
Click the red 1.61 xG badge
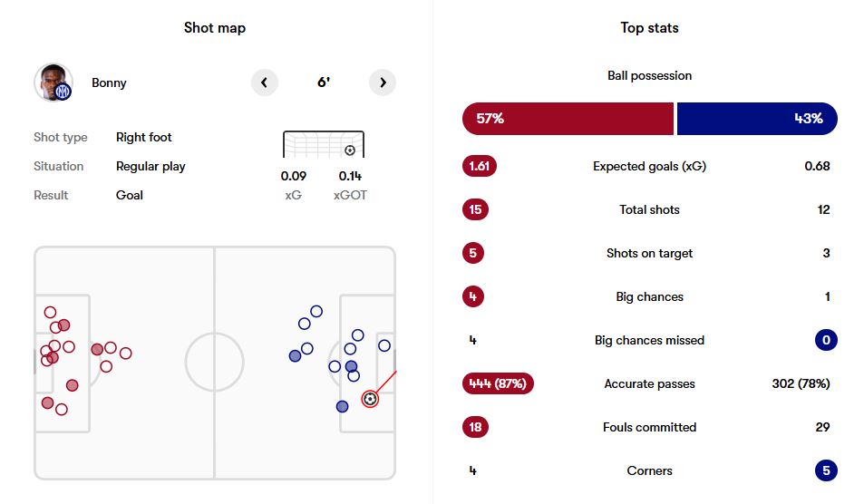coord(480,166)
